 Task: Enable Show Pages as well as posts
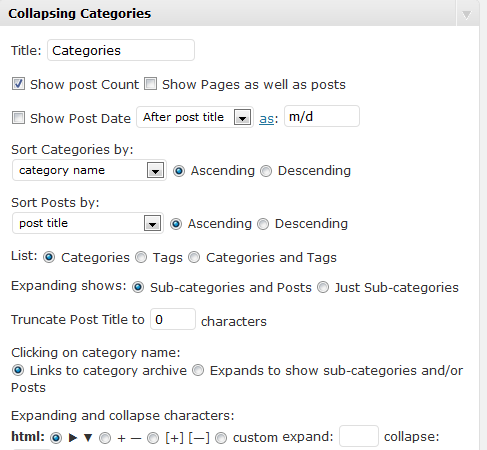coord(150,84)
